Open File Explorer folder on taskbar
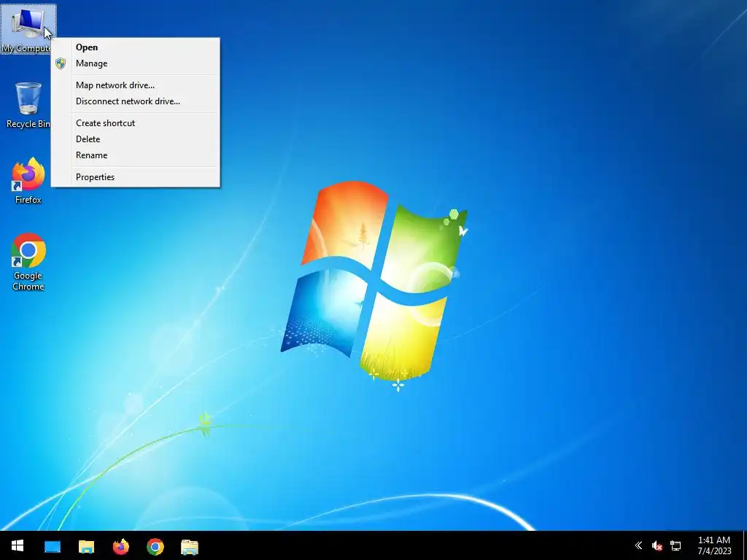The height and width of the screenshot is (560, 747). click(x=86, y=546)
